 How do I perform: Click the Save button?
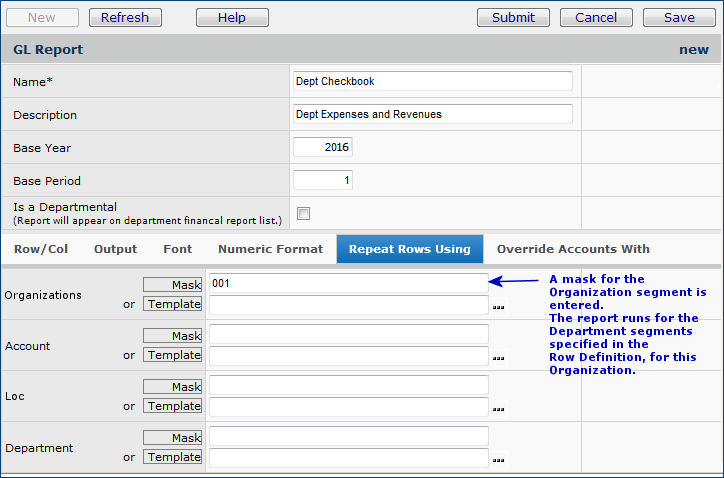pyautogui.click(x=679, y=17)
